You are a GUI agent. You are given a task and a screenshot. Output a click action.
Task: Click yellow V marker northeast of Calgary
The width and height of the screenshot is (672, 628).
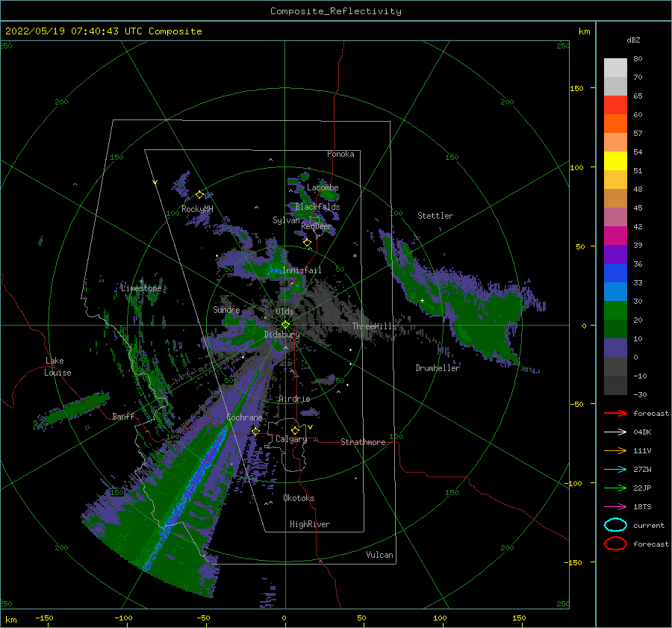[x=311, y=427]
